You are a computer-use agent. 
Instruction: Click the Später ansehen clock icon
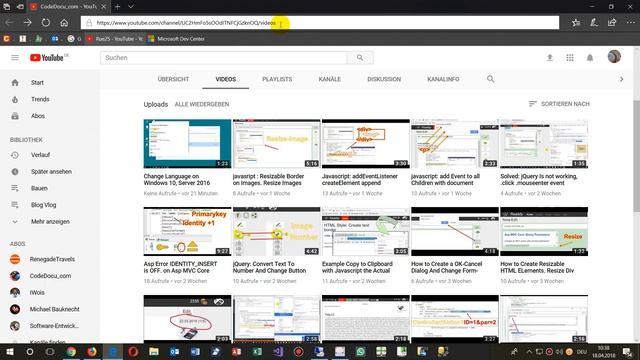(x=15, y=172)
